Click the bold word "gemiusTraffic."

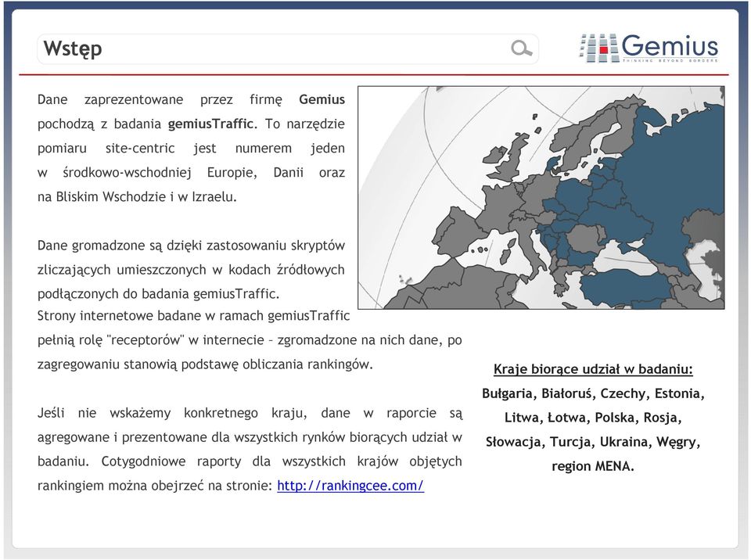point(212,124)
